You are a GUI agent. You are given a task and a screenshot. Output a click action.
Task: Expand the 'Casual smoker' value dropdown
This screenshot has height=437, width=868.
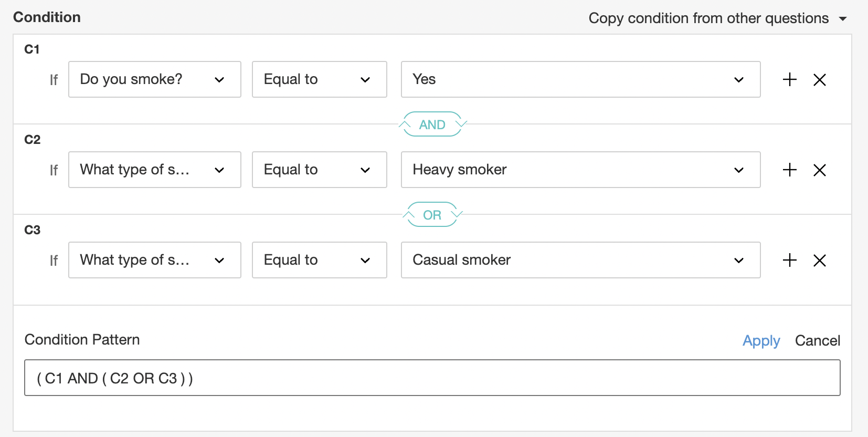(x=580, y=260)
